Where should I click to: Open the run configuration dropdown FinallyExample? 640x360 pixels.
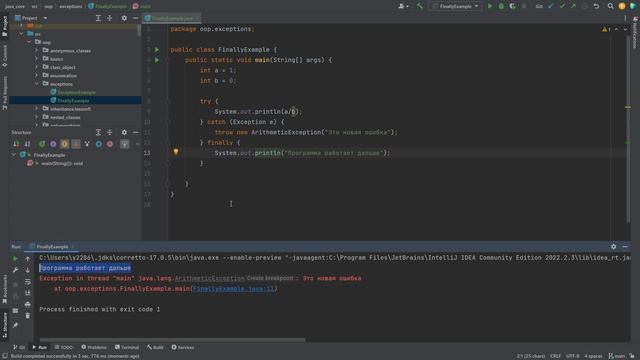tap(455, 6)
